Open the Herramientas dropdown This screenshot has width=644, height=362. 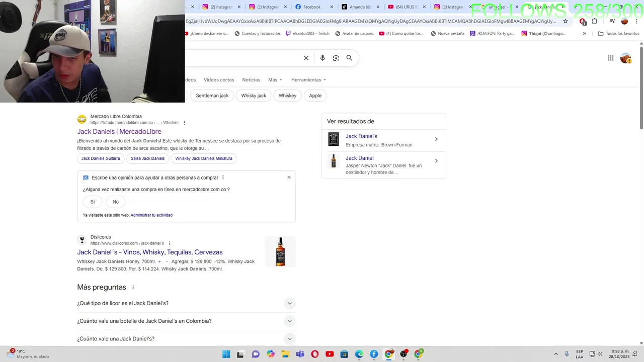(x=308, y=80)
